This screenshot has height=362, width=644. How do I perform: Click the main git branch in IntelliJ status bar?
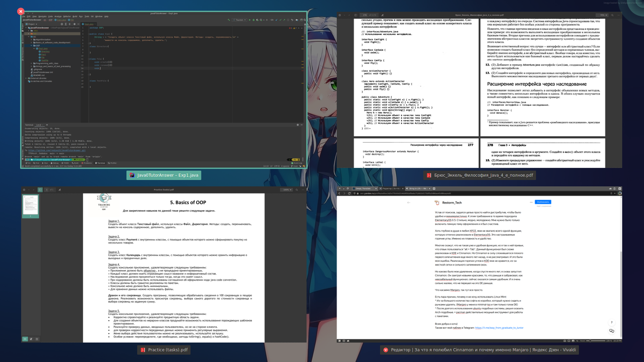(294, 166)
